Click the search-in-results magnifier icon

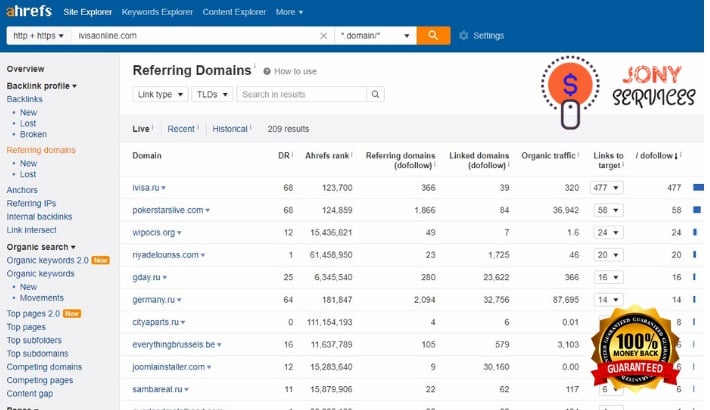[x=375, y=94]
